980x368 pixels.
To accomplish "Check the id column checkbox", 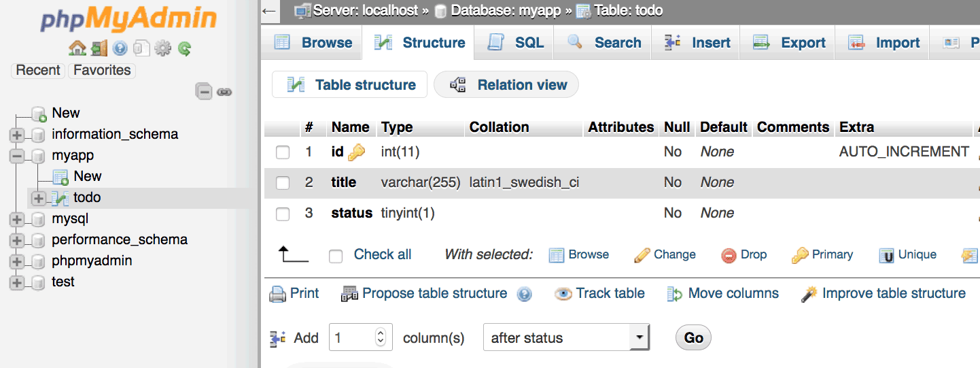I will click(x=283, y=152).
